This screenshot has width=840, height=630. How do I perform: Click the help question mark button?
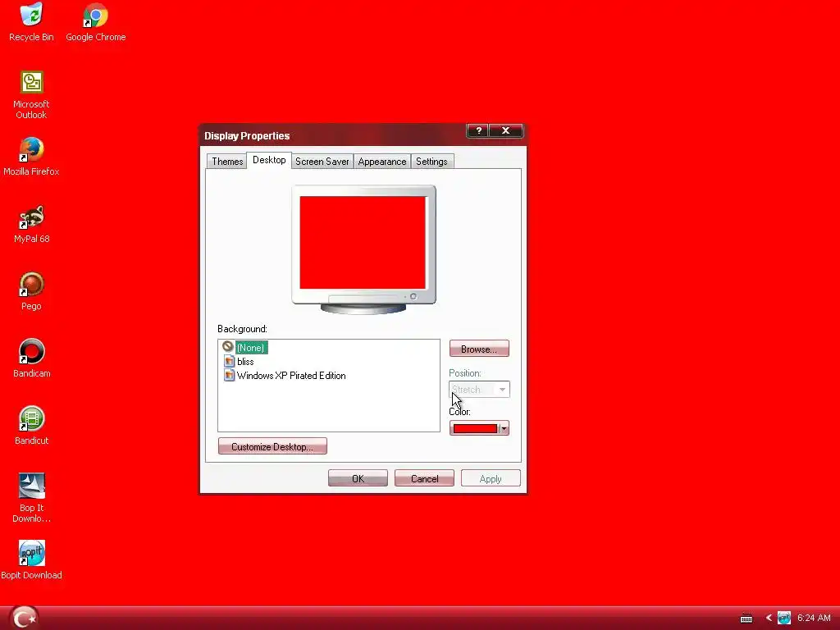click(x=478, y=130)
